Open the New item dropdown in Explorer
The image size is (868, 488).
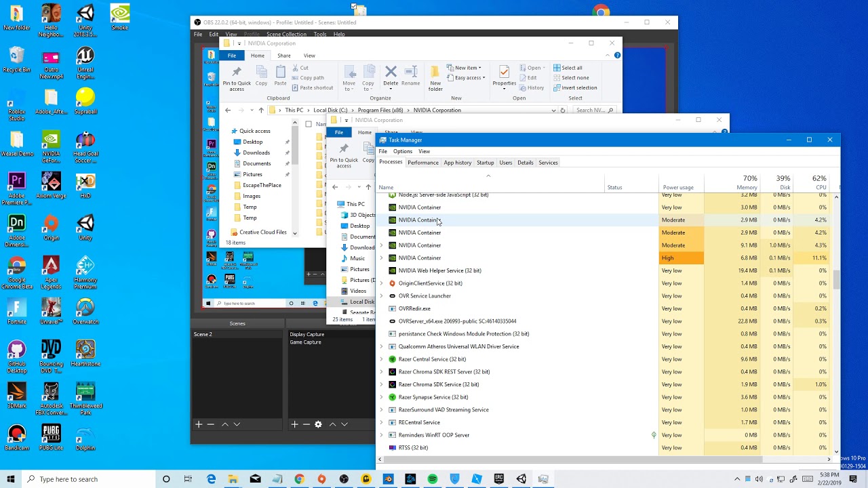[465, 68]
